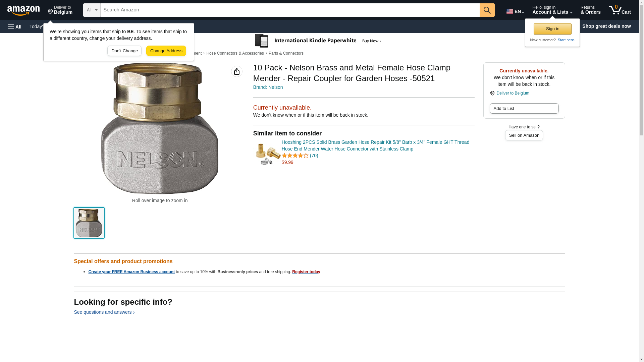Open the Add to List dropdown
This screenshot has height=362, width=644.
tap(524, 109)
